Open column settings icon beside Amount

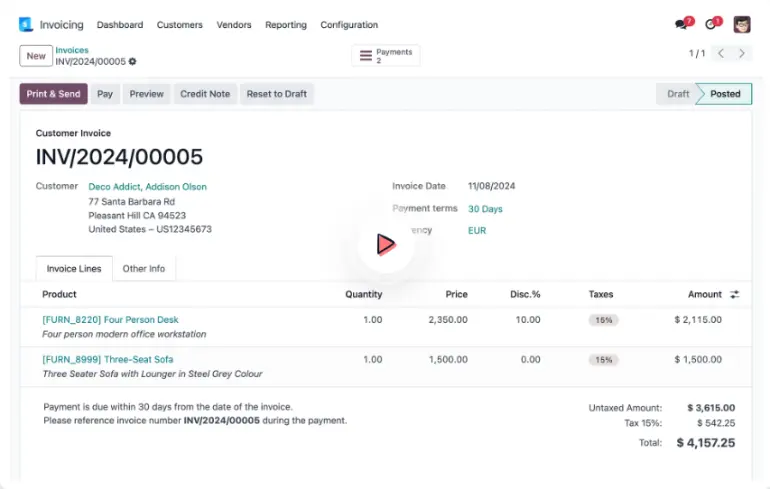click(735, 295)
